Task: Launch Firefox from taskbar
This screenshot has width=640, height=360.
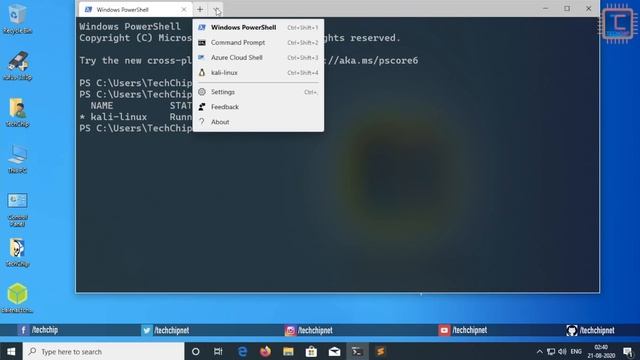Action: [x=265, y=351]
